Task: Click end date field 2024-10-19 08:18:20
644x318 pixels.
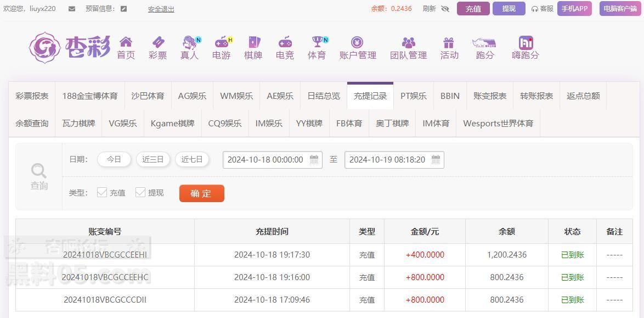Action: pyautogui.click(x=394, y=160)
